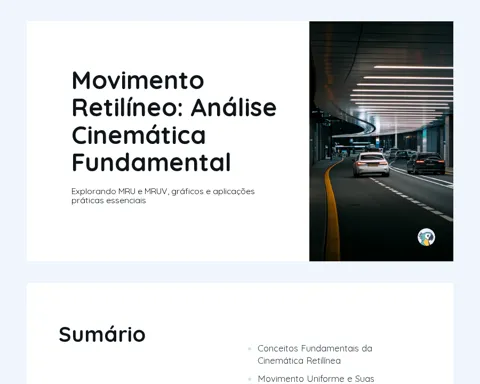The width and height of the screenshot is (480, 384).
Task: Click the white car in the photo
Action: pyautogui.click(x=371, y=164)
